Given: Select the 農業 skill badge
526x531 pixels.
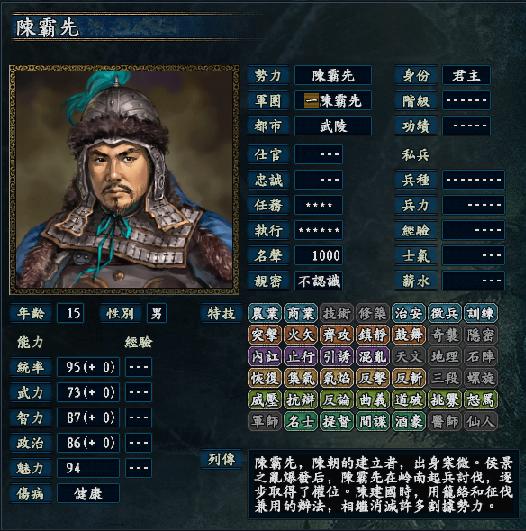Looking at the screenshot, I should 265,313.
